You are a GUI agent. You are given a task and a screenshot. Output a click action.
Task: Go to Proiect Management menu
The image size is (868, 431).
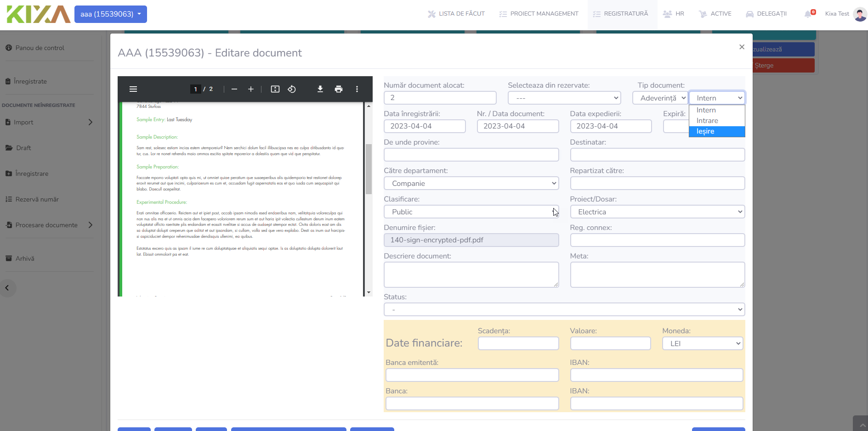(539, 14)
